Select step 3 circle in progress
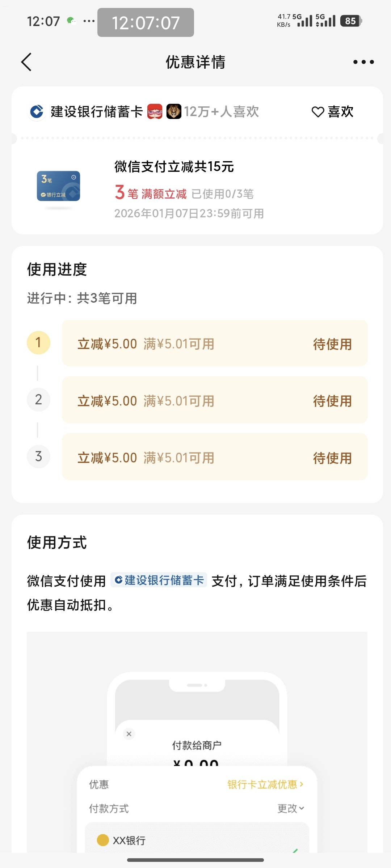391x868 pixels. click(x=38, y=456)
